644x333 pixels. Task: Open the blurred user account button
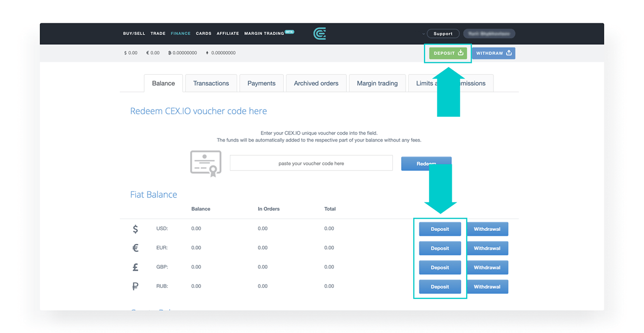(x=489, y=34)
